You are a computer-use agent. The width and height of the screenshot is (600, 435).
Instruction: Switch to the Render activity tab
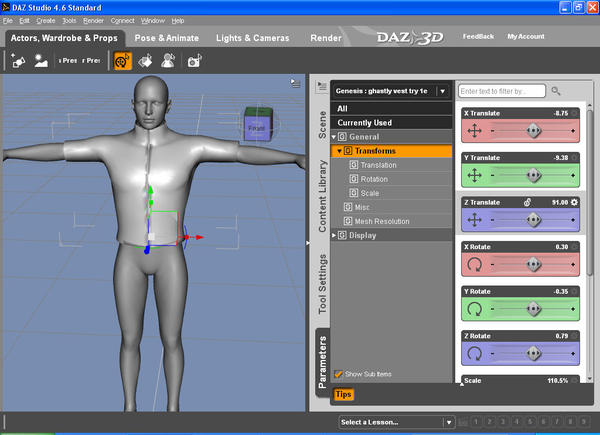(x=326, y=38)
